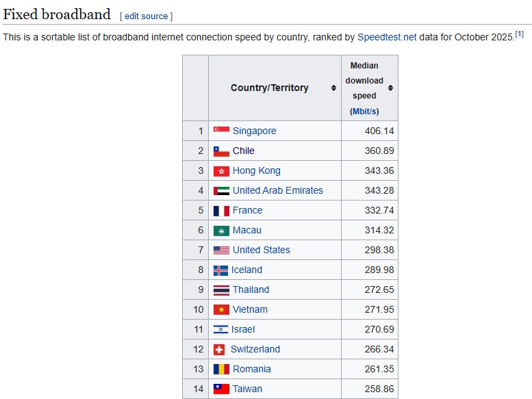Sort table by Country/Territory column arrows
This screenshot has width=532, height=399.
coord(333,88)
